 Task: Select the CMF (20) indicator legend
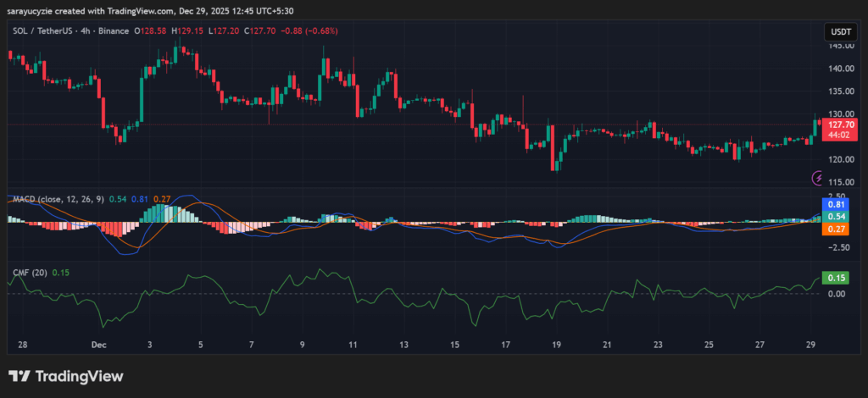click(x=30, y=272)
